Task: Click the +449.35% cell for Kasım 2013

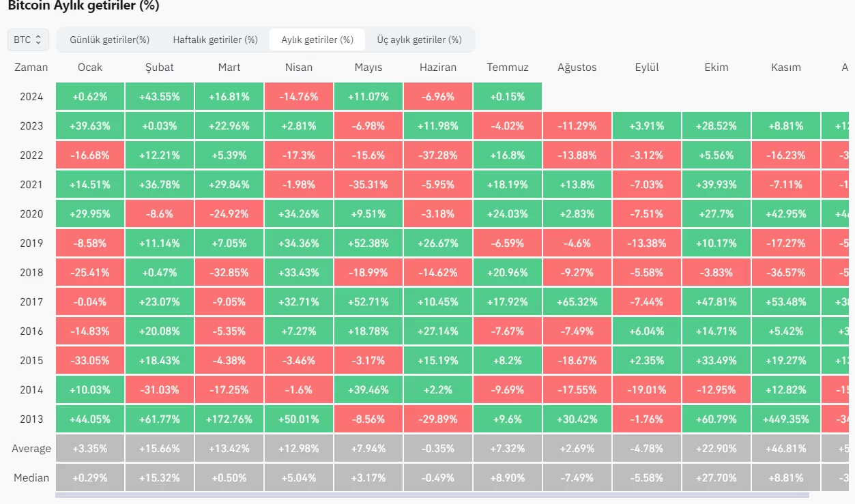Action: click(786, 419)
